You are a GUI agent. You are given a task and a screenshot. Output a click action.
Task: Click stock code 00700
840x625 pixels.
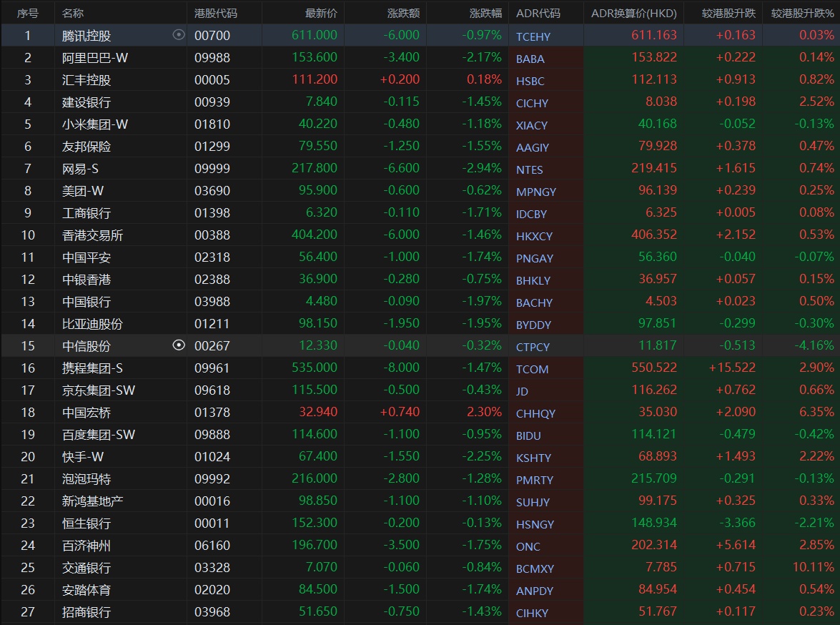(212, 36)
